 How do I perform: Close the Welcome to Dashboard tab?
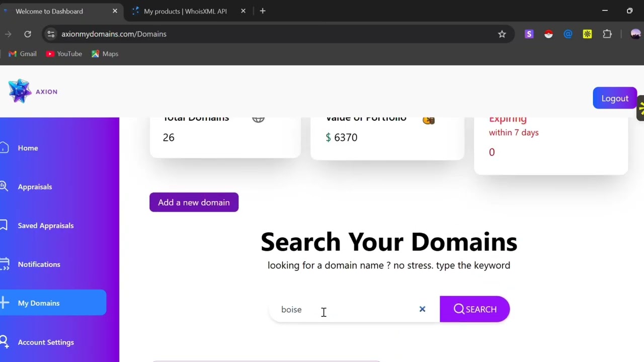tap(115, 11)
